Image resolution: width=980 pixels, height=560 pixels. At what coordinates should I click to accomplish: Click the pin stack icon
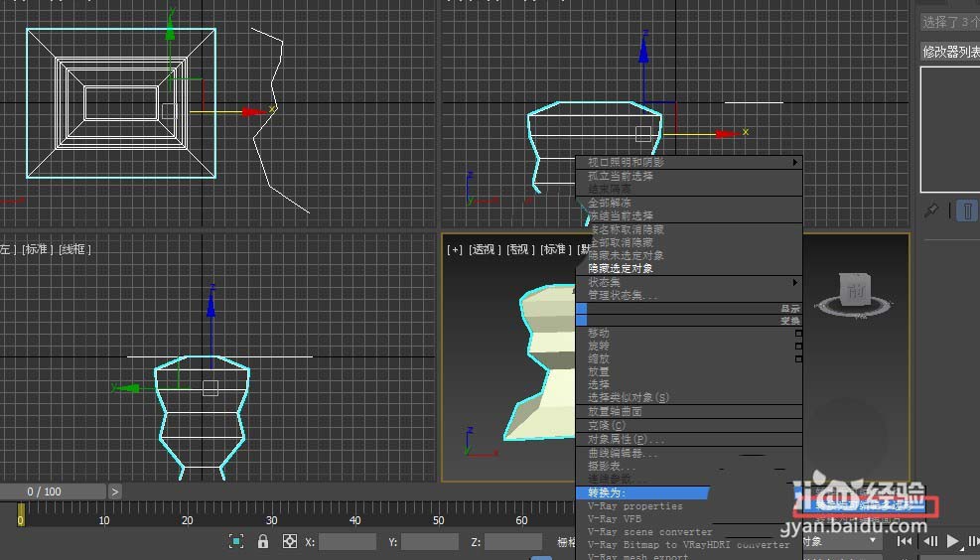click(x=931, y=210)
